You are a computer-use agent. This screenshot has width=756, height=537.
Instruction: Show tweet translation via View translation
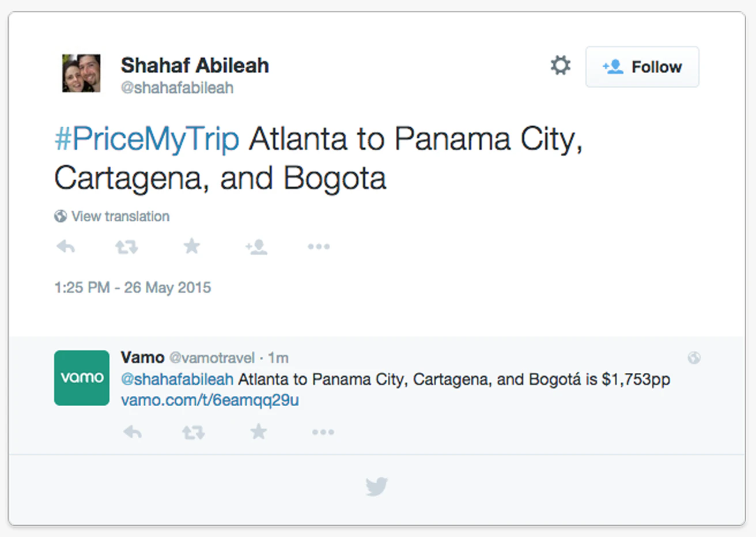tap(120, 217)
